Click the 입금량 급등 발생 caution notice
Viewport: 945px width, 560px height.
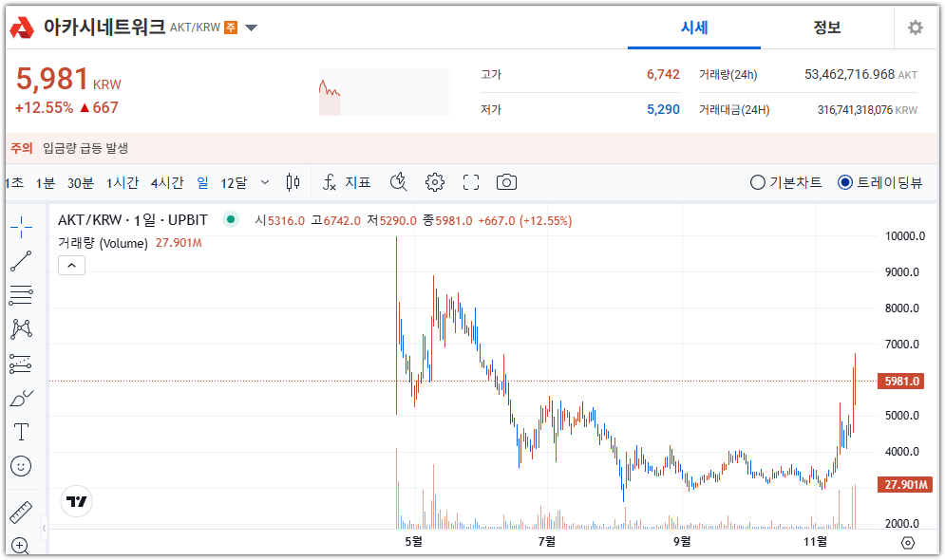(x=85, y=148)
